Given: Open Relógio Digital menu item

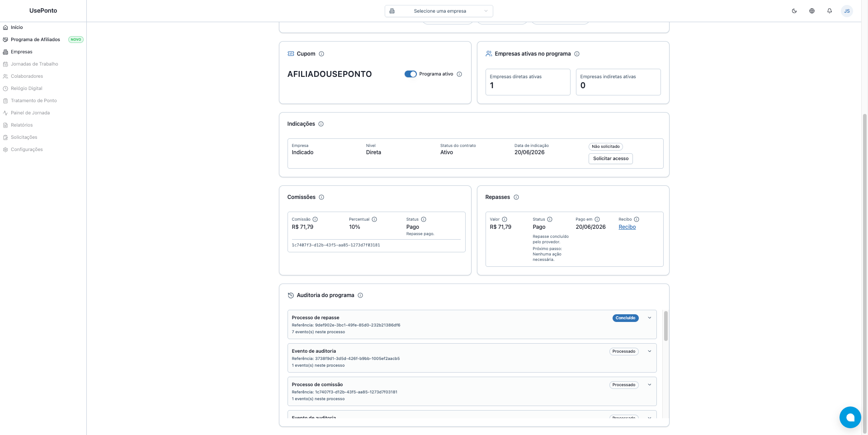Looking at the screenshot, I should point(26,89).
